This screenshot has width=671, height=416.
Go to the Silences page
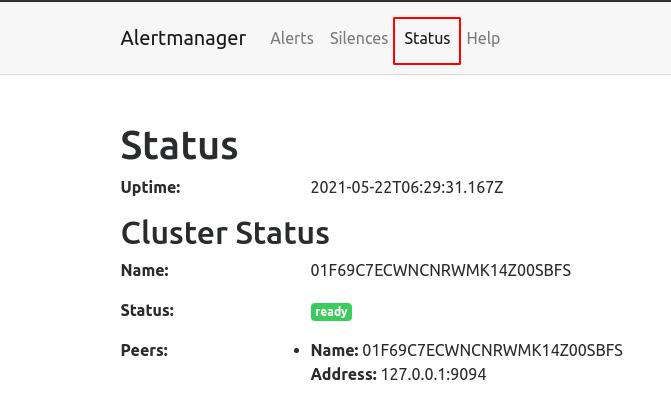pos(359,38)
